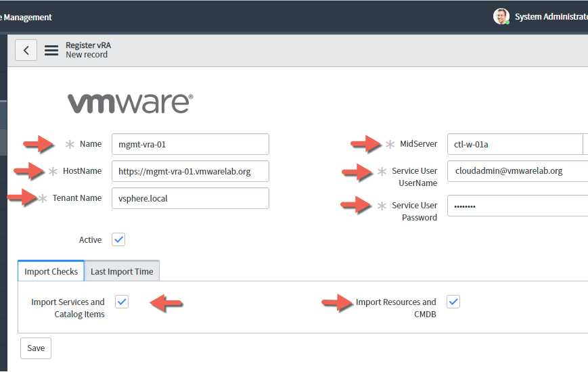Click the Name input field
The width and height of the screenshot is (588, 372).
click(x=190, y=144)
